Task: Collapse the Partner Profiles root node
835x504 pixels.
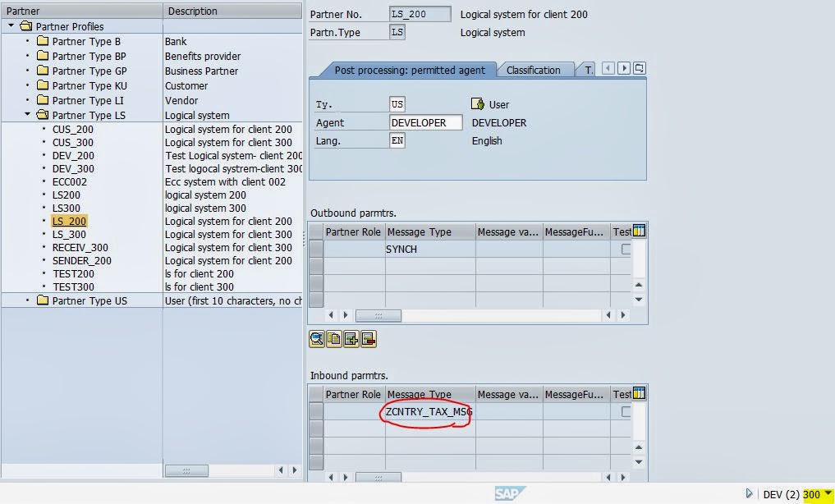Action: coord(11,25)
